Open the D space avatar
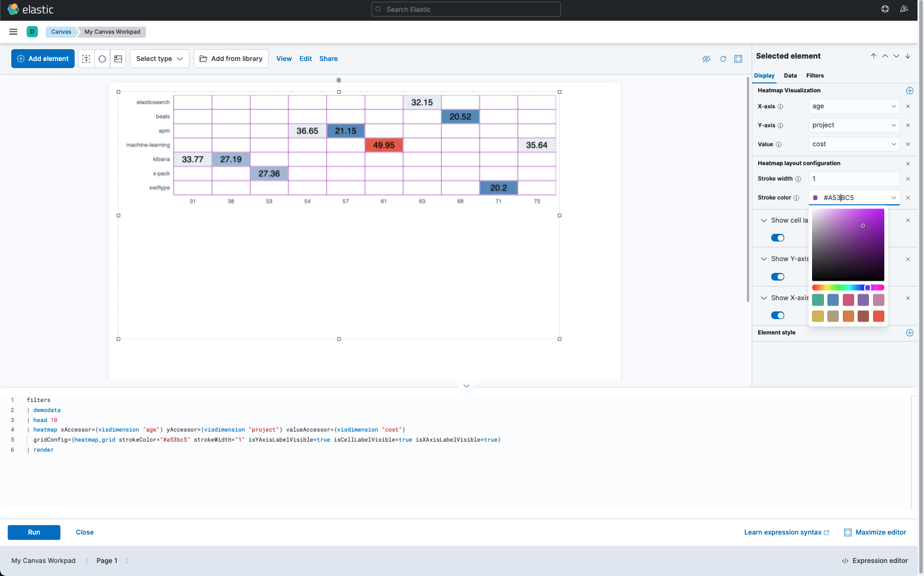This screenshot has height=576, width=924. point(32,32)
